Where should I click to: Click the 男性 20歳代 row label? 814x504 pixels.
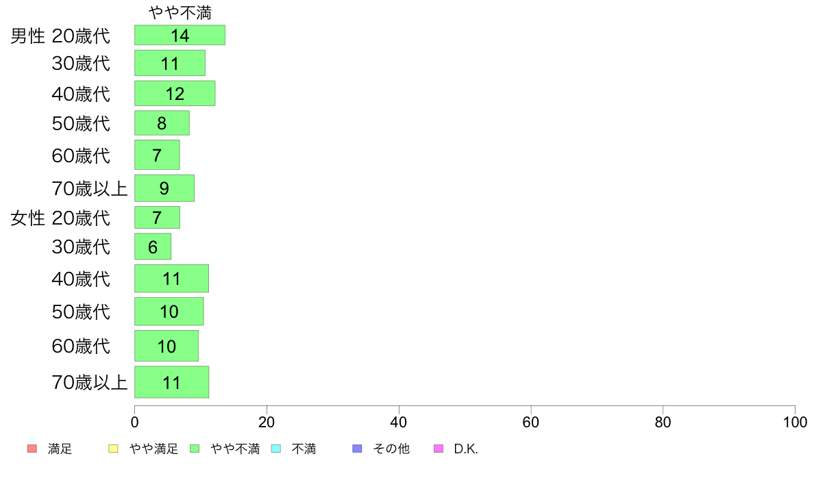(x=60, y=36)
